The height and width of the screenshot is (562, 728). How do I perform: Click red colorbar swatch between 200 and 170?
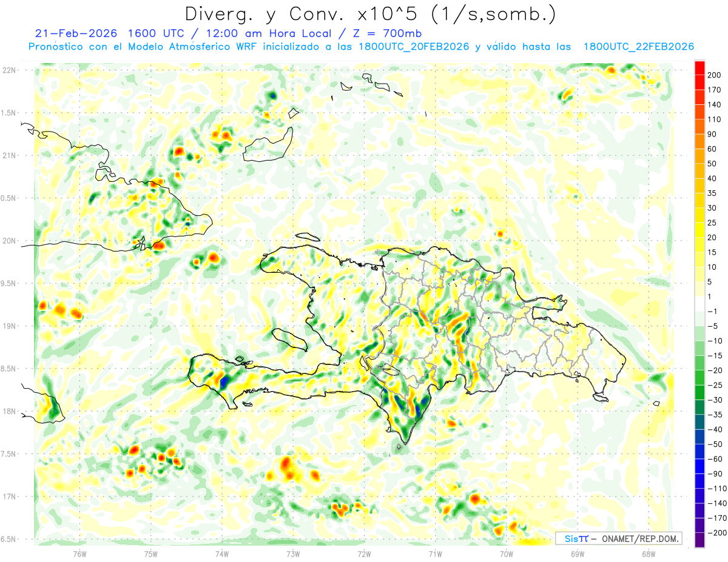[x=700, y=83]
